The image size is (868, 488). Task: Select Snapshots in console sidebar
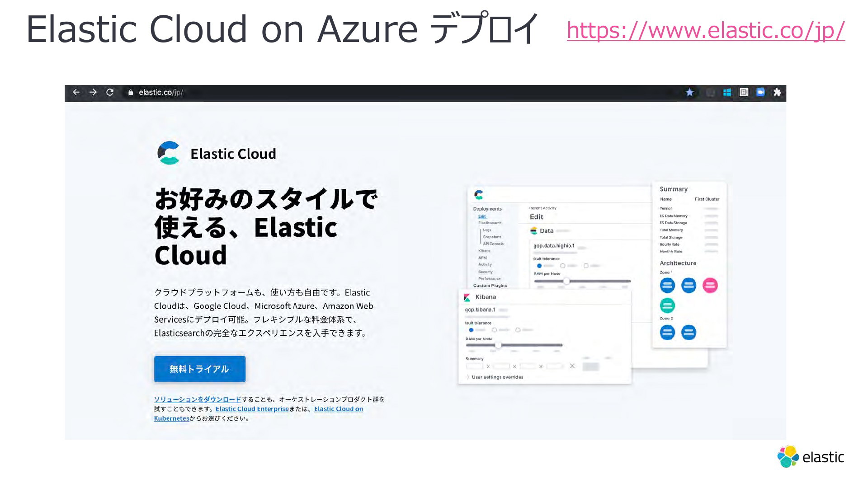click(x=492, y=237)
